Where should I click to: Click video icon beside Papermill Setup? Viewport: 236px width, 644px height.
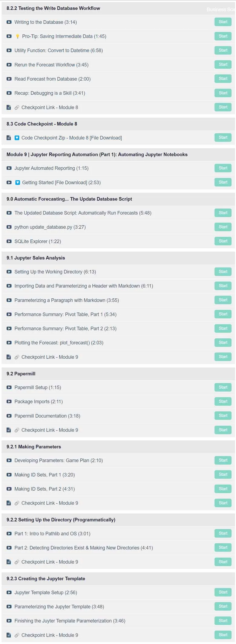click(x=9, y=387)
